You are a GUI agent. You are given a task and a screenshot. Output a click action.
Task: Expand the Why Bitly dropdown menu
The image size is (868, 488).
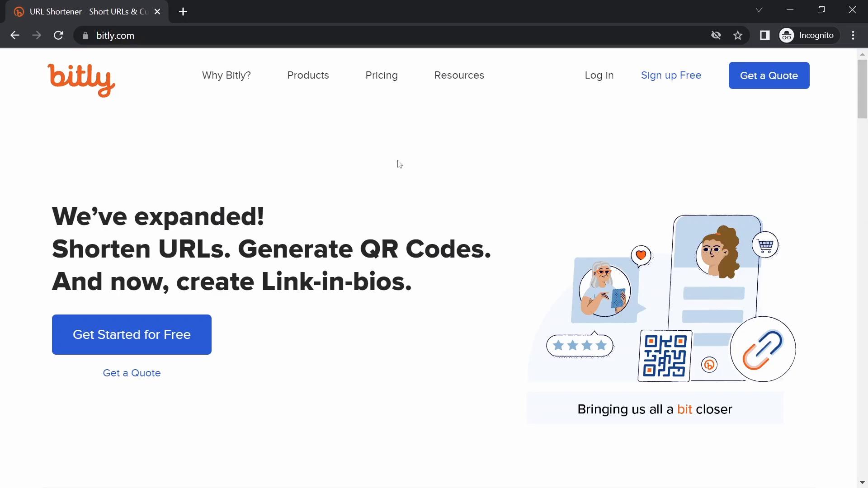coord(226,75)
